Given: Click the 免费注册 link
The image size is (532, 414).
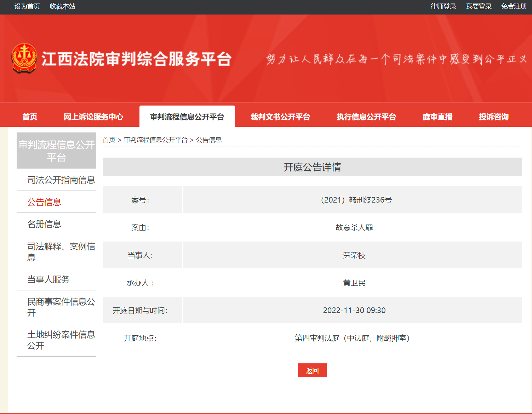Looking at the screenshot, I should pyautogui.click(x=514, y=6).
